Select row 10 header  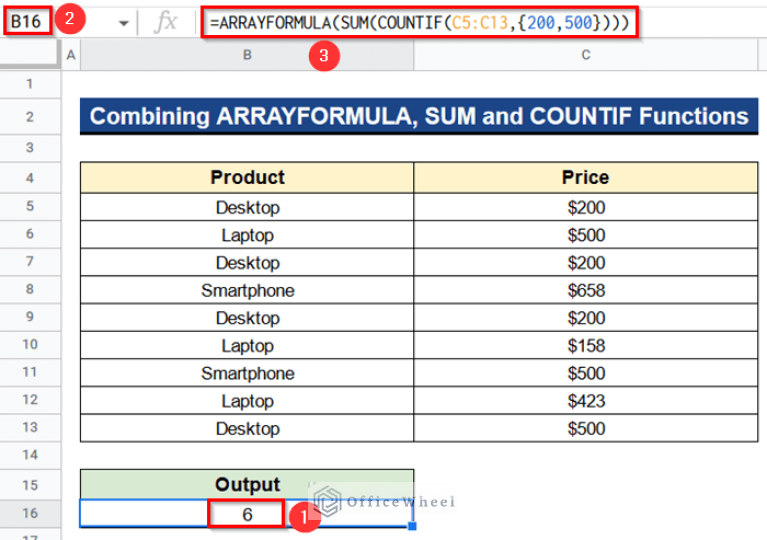tap(30, 345)
